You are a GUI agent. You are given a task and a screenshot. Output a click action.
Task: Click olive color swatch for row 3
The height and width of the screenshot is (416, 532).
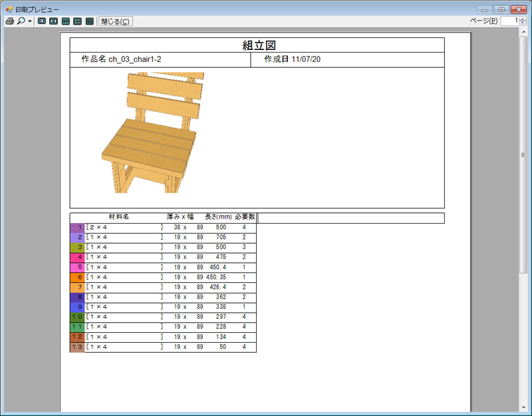click(x=77, y=247)
